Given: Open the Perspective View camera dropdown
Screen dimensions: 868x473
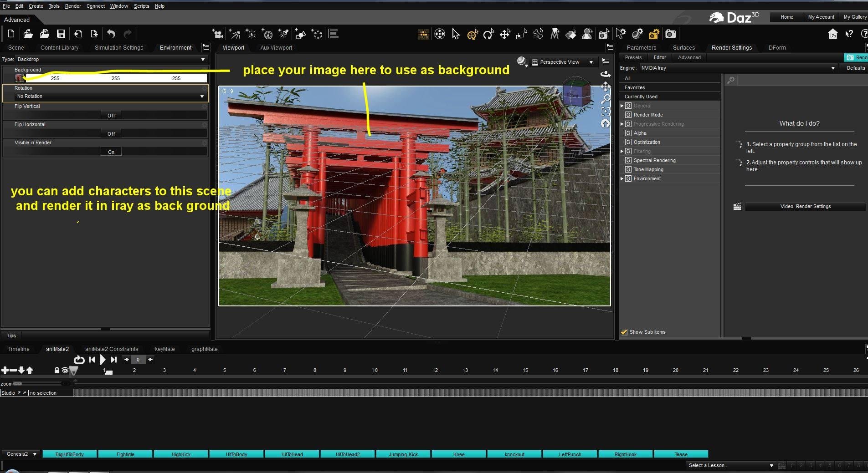Looking at the screenshot, I should pos(564,62).
